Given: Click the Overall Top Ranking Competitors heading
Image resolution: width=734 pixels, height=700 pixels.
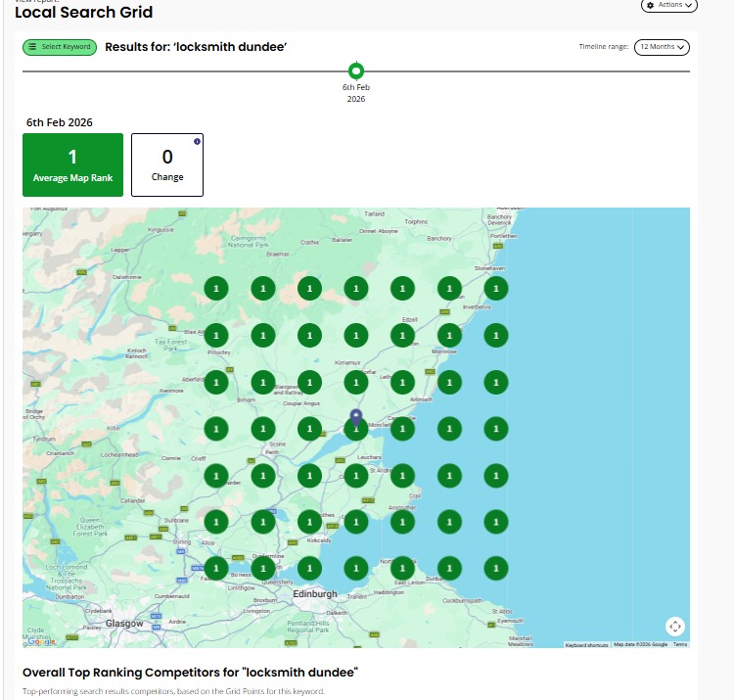Looking at the screenshot, I should pyautogui.click(x=190, y=673).
